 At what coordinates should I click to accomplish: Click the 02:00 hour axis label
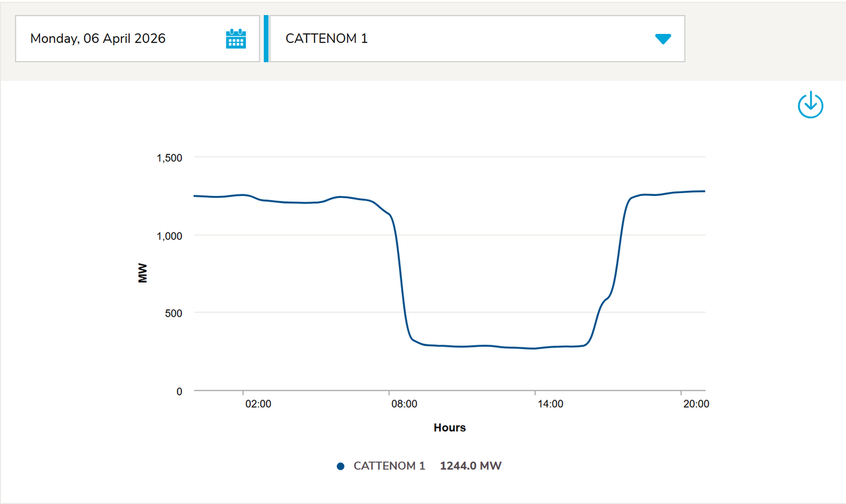point(258,404)
